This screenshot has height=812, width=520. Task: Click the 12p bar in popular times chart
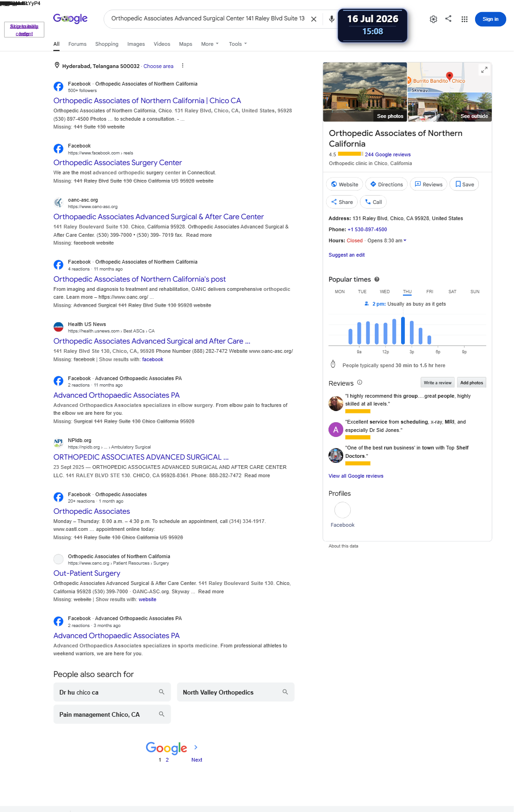click(x=385, y=332)
